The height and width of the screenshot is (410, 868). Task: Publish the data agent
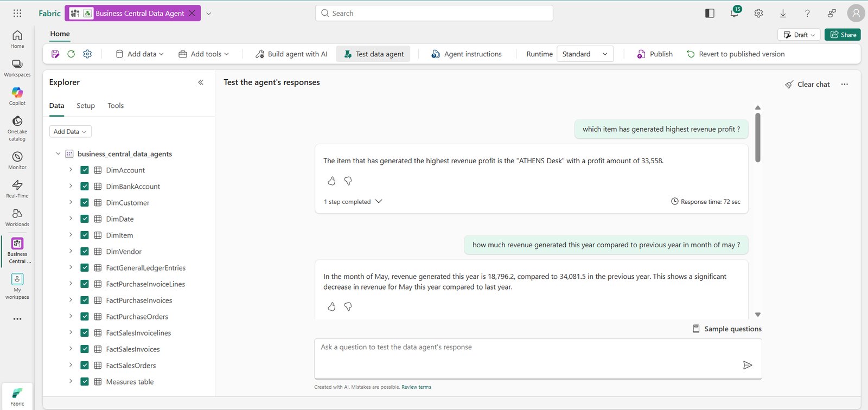pyautogui.click(x=655, y=54)
